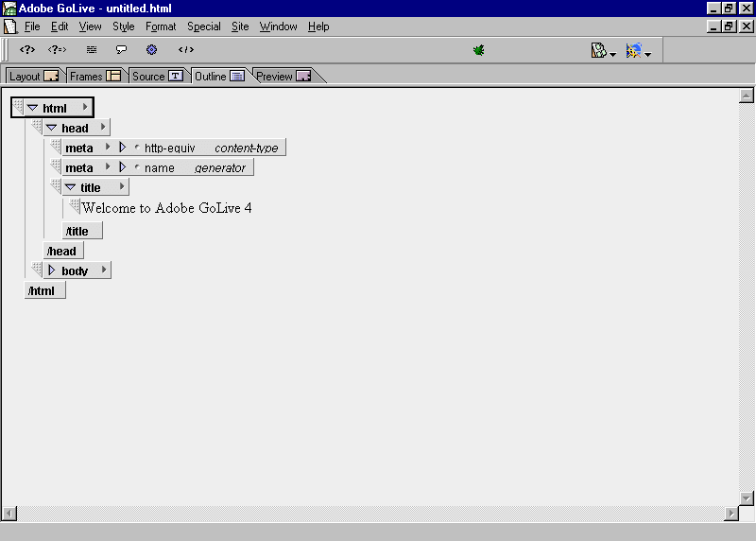756x541 pixels.
Task: Open the View menu
Action: click(x=90, y=26)
